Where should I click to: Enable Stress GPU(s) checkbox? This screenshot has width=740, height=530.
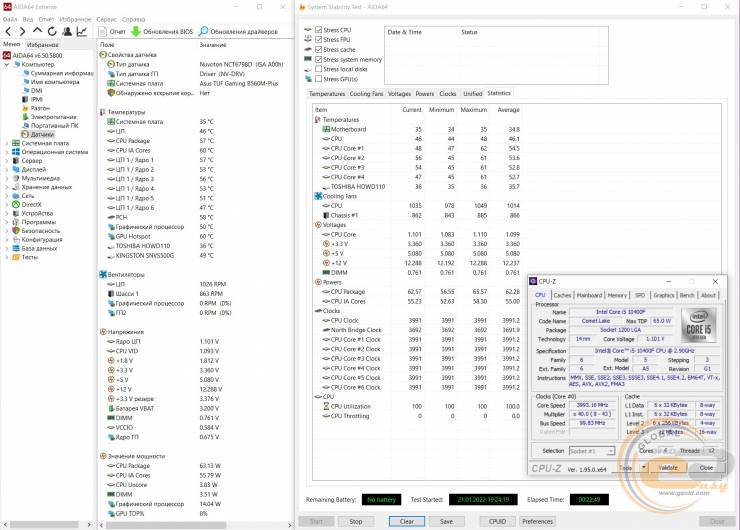pyautogui.click(x=319, y=79)
